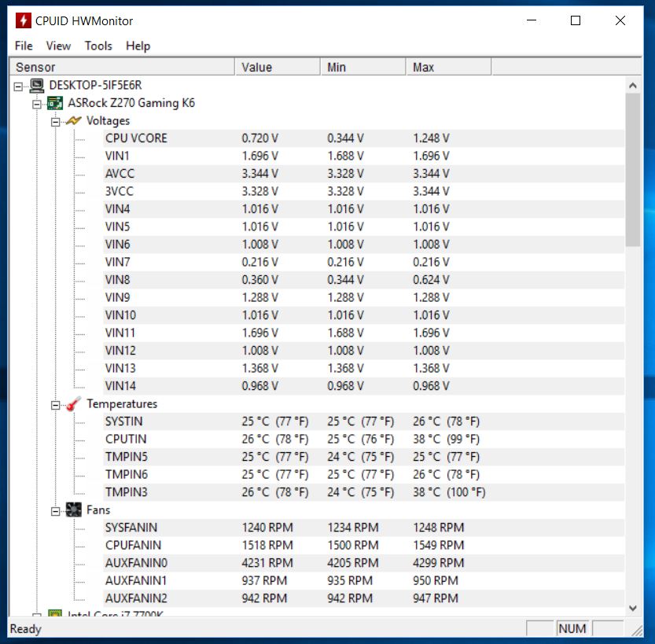Select the SYSFANIN fan row
655x644 pixels.
click(363, 528)
